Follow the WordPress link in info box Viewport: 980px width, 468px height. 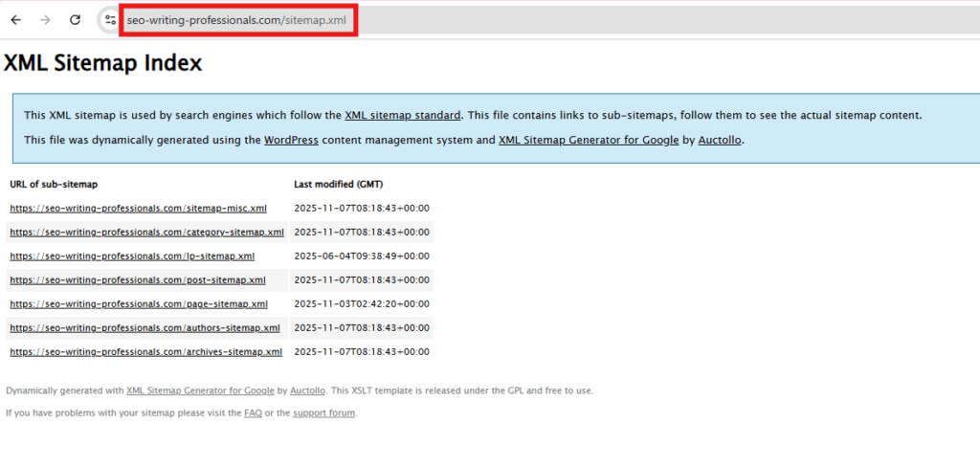291,140
